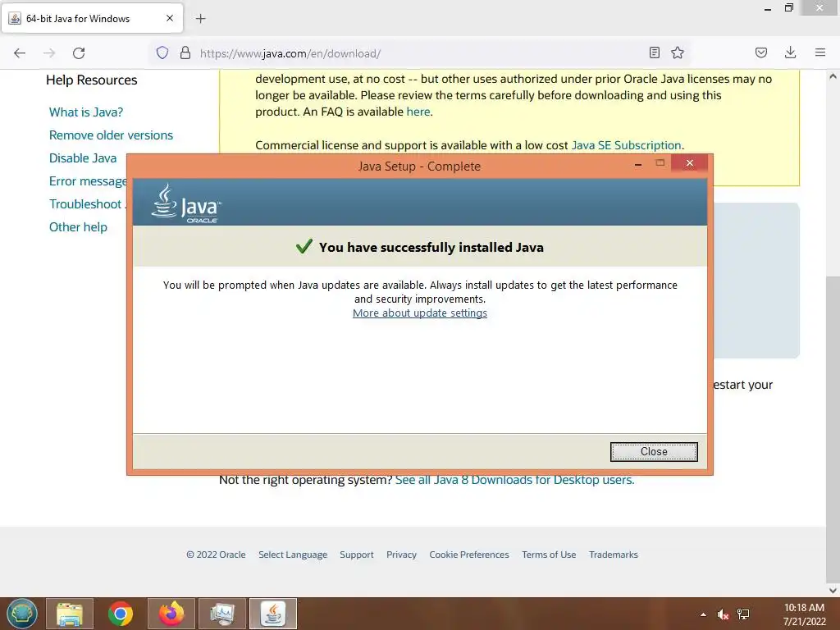Click Support in footer

pyautogui.click(x=356, y=555)
